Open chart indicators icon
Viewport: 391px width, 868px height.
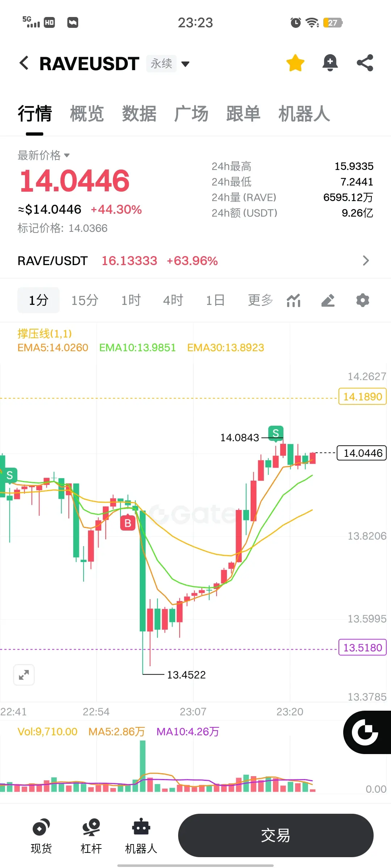[x=294, y=300]
